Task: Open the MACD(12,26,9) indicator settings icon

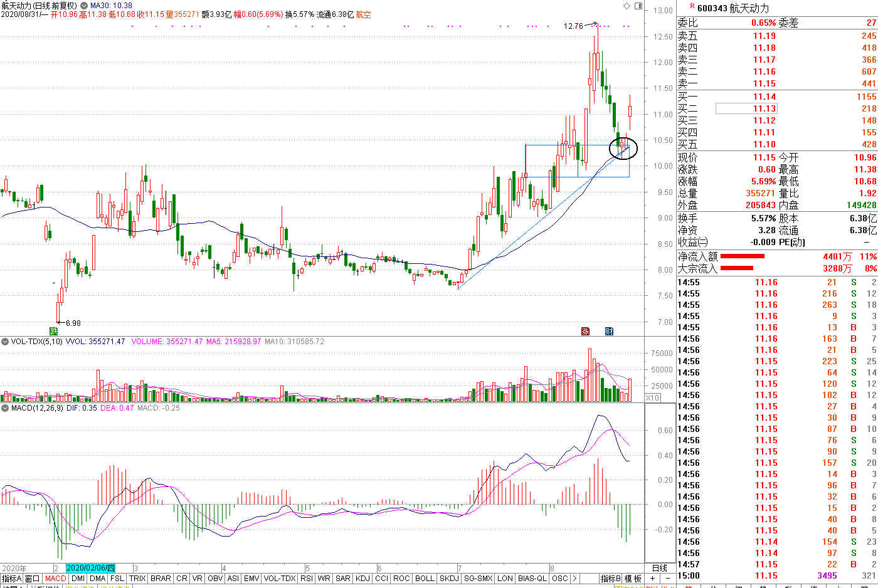Action: click(6, 408)
